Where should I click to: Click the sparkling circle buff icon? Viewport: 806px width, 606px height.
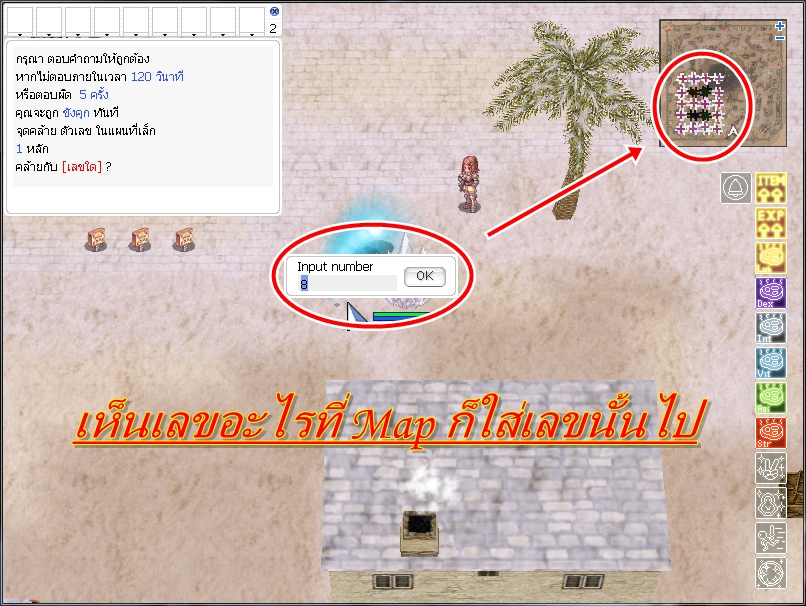tap(771, 573)
